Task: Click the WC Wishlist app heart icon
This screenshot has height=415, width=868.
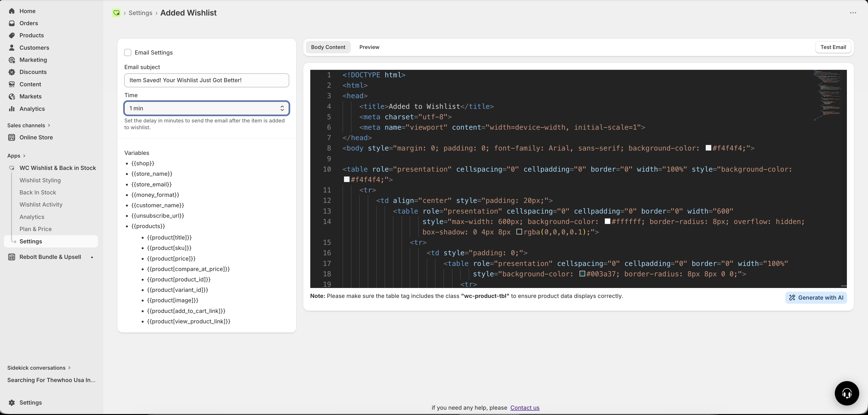Action: 12,168
